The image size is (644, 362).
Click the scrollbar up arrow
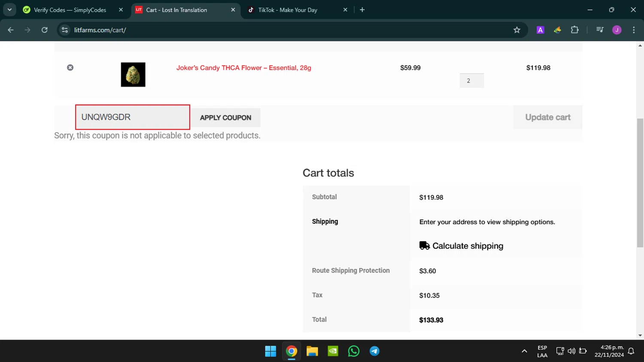click(640, 45)
